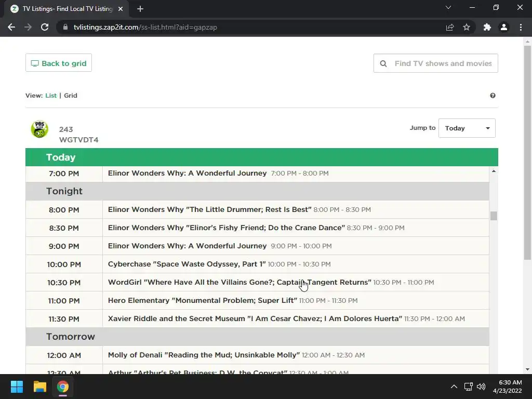
Task: Open the Extensions puzzle icon
Action: [487, 27]
